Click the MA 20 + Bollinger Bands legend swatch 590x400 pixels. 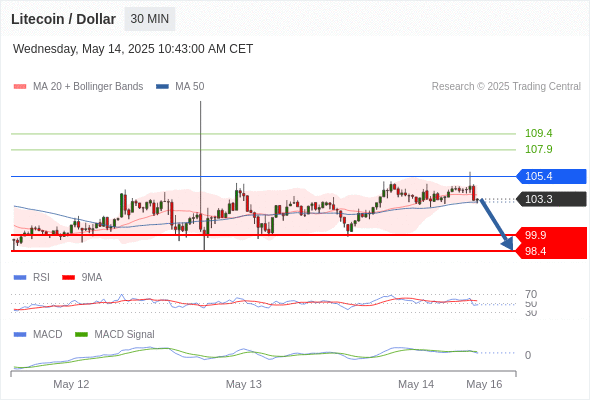[20, 87]
